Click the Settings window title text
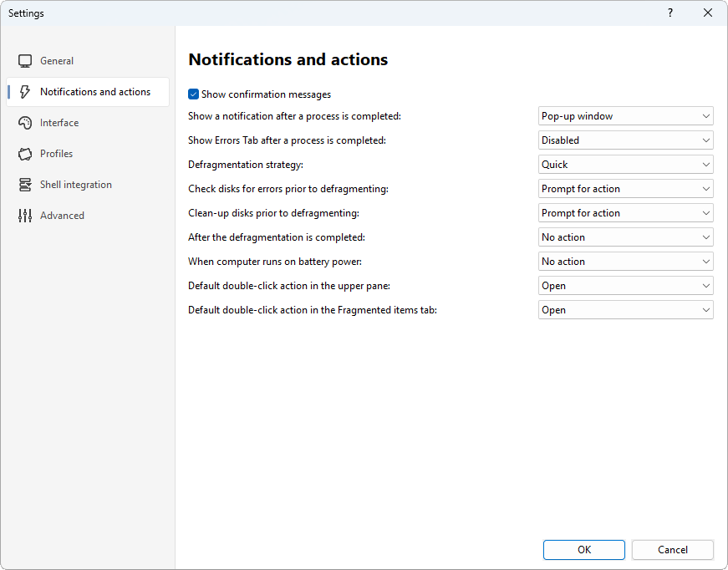The height and width of the screenshot is (570, 728). 26,13
